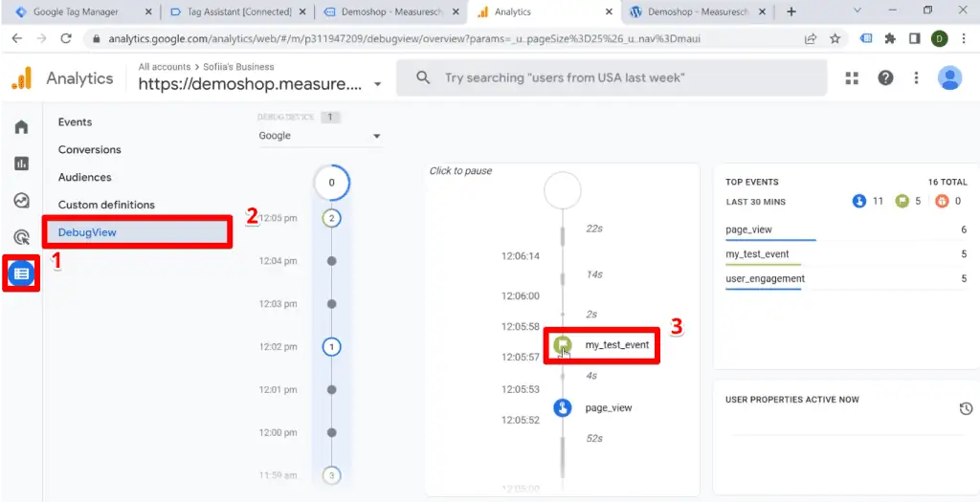Click the Analytics search box
980x502 pixels.
click(x=612, y=77)
